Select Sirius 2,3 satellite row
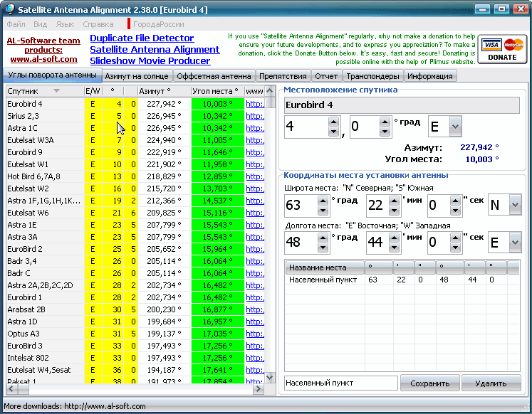The width and height of the screenshot is (532, 414). (136, 116)
